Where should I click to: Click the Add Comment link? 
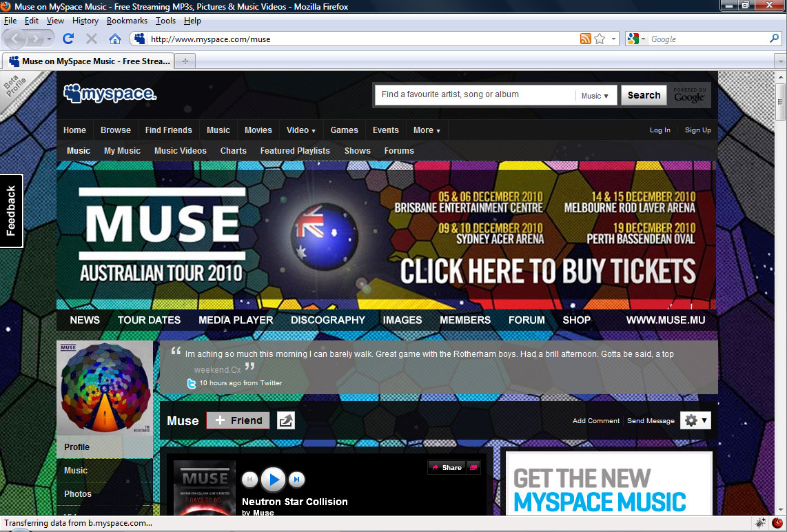point(596,420)
